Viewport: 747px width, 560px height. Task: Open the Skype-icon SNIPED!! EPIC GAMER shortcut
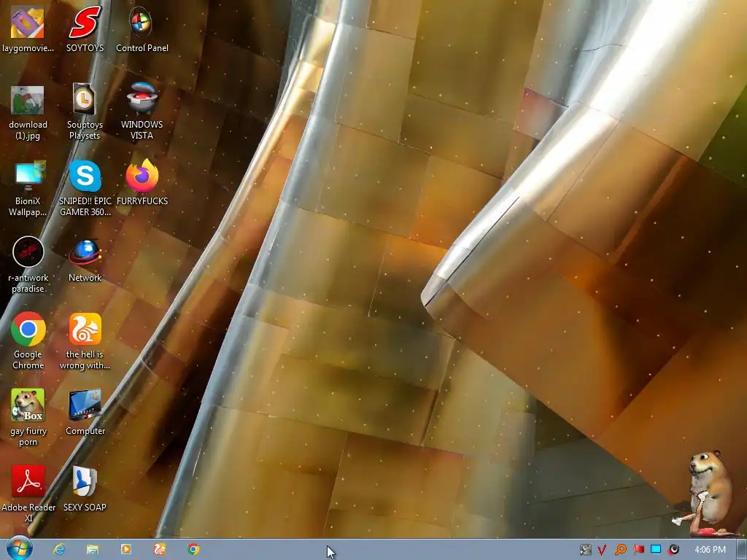pos(85,189)
